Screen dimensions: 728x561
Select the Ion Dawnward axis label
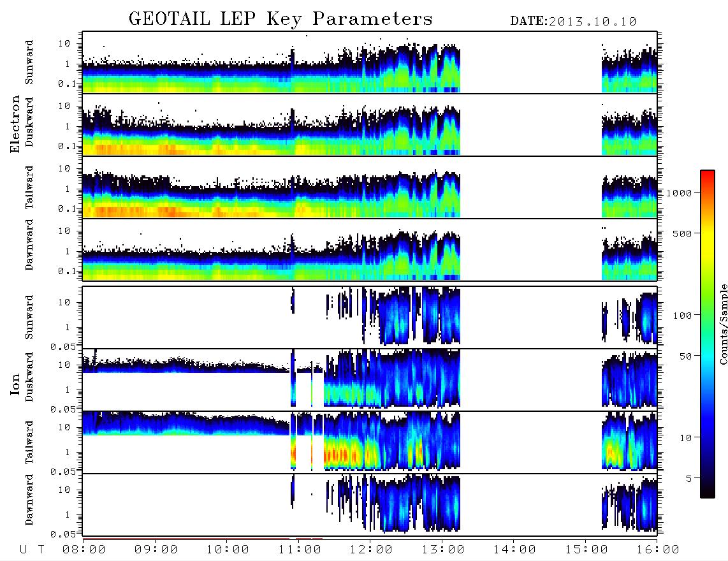29,500
